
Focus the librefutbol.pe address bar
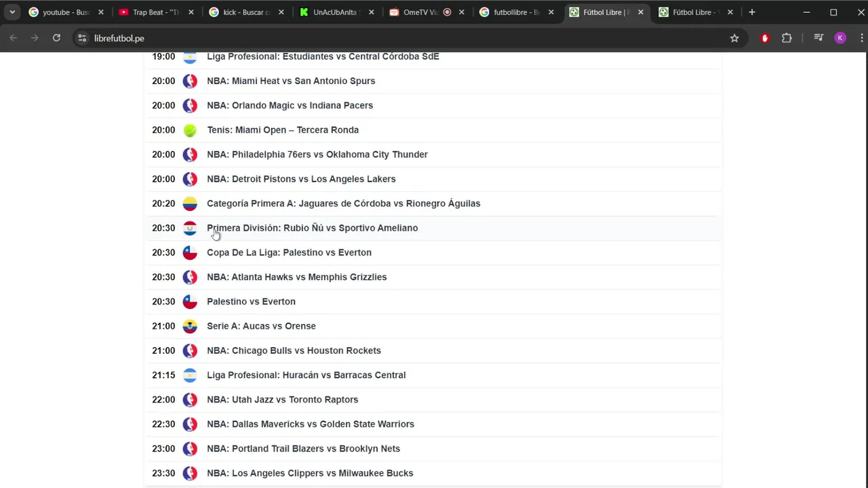(x=407, y=38)
